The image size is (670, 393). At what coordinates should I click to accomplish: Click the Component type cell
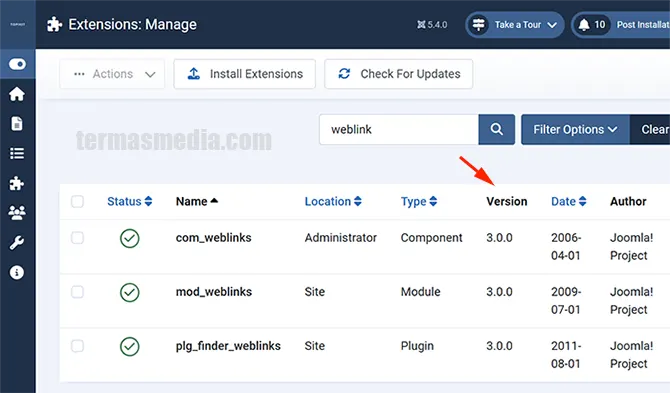[432, 238]
